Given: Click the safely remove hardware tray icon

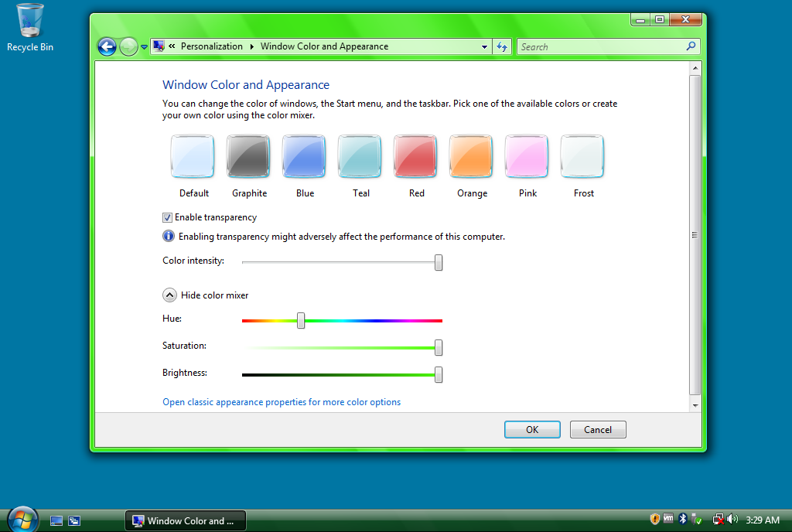Looking at the screenshot, I should (x=697, y=519).
